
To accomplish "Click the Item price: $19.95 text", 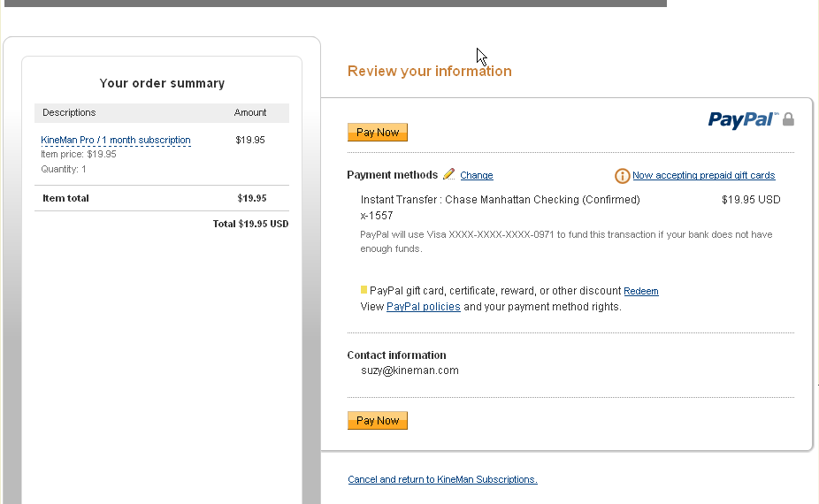I will pyautogui.click(x=79, y=154).
